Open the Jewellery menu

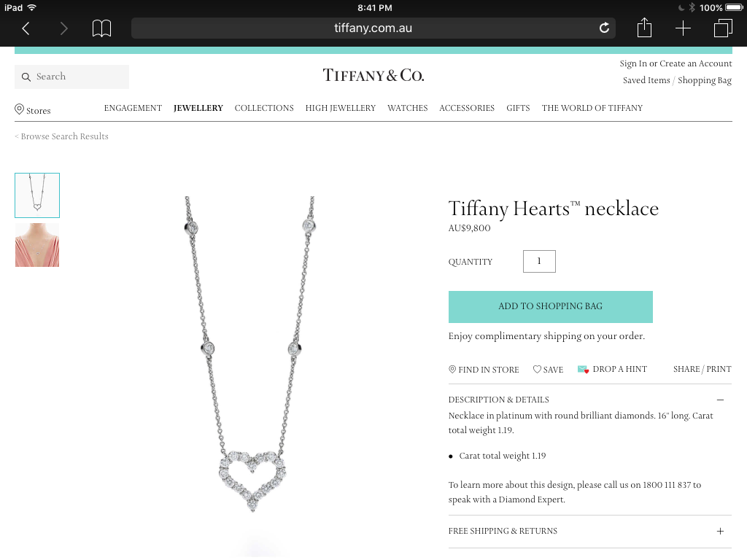[x=198, y=108]
